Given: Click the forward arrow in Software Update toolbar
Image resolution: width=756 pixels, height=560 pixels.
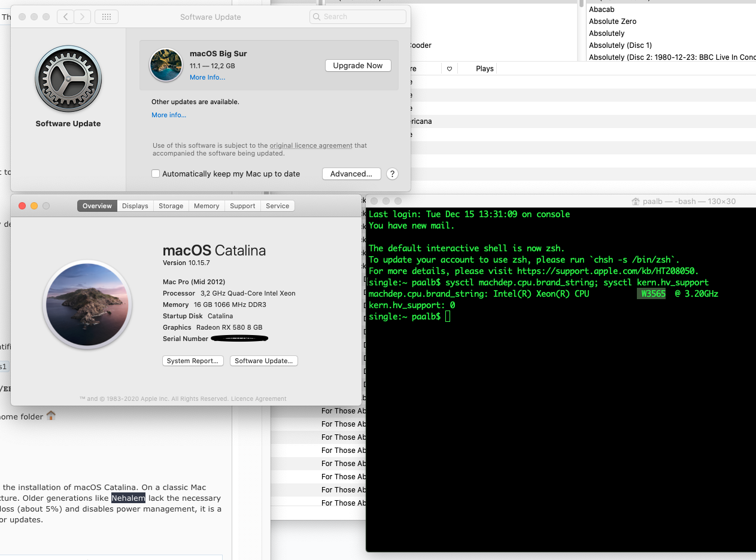Looking at the screenshot, I should (83, 17).
